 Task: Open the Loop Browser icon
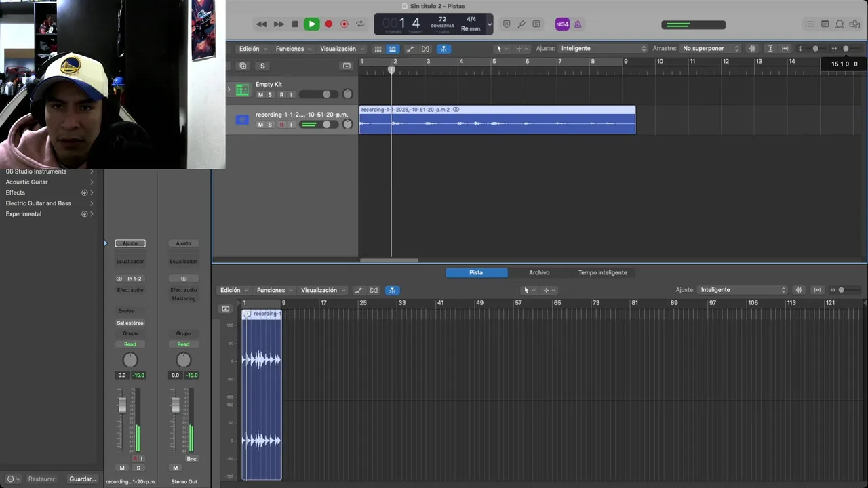click(x=840, y=24)
